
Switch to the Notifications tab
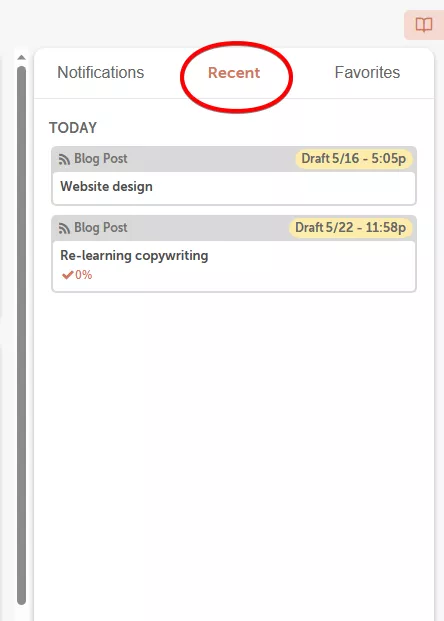[x=101, y=72]
